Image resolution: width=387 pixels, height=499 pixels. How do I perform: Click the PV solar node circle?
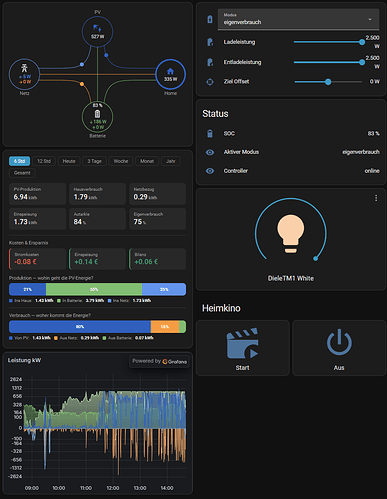point(97,32)
